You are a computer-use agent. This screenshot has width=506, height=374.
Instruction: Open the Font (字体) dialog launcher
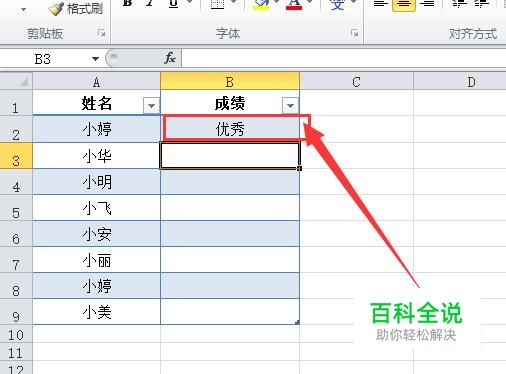pyautogui.click(x=355, y=33)
